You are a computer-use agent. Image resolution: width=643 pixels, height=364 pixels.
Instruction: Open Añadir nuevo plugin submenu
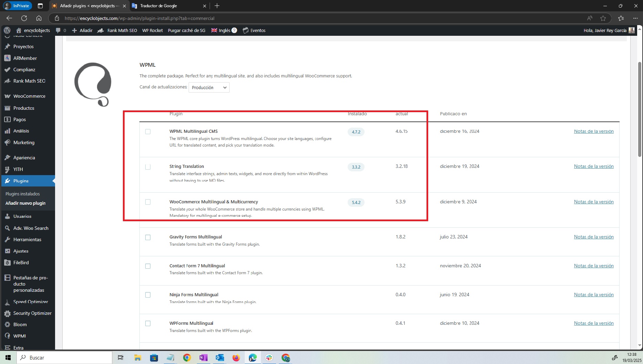[25, 203]
